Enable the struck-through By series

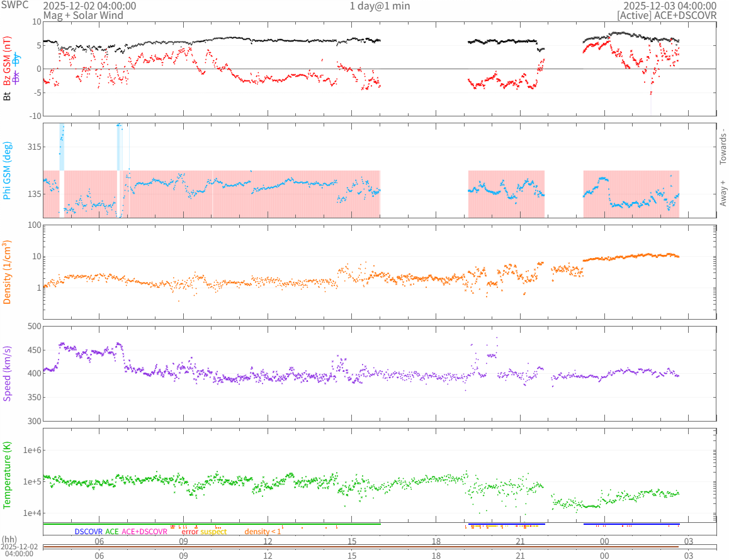pyautogui.click(x=17, y=59)
